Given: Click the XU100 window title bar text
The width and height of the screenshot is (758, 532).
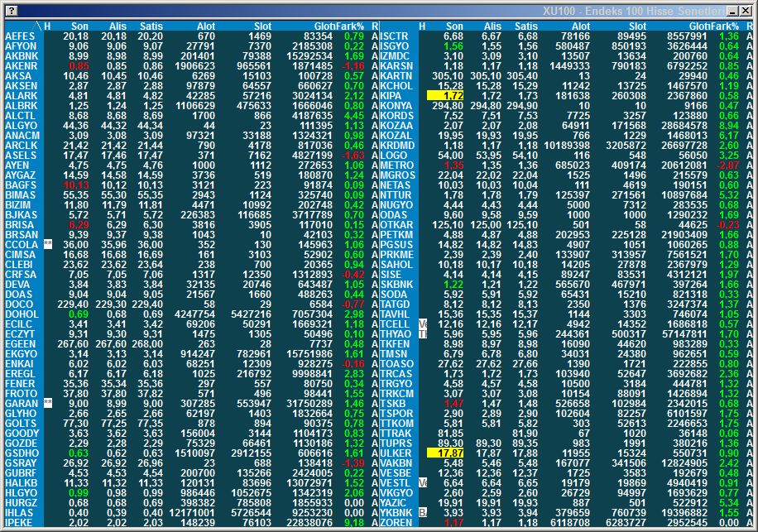Looking at the screenshot, I should click(633, 11).
